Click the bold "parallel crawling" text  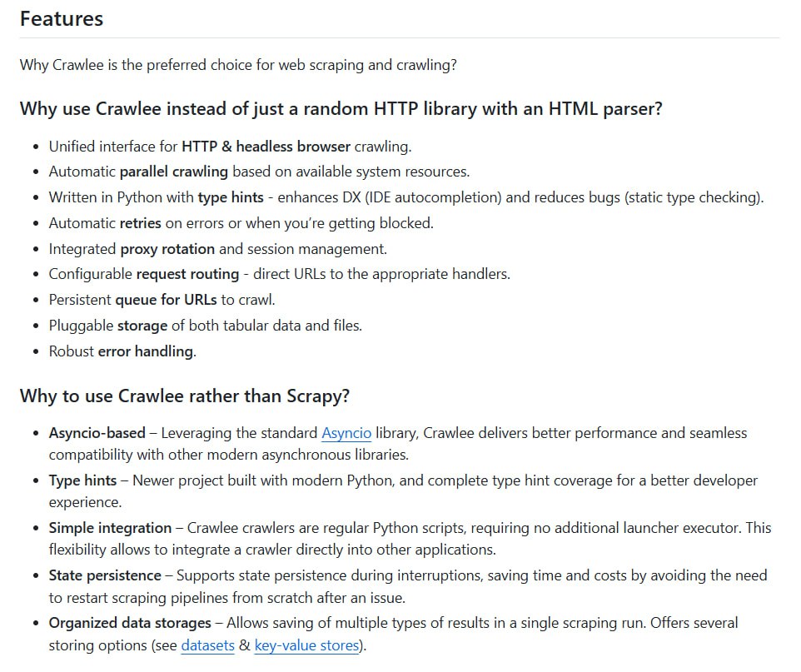(174, 172)
